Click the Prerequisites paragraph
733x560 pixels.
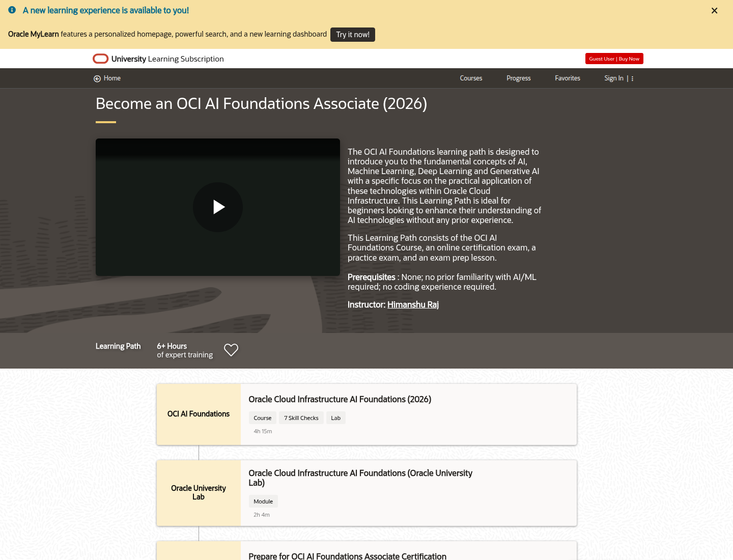pyautogui.click(x=442, y=282)
